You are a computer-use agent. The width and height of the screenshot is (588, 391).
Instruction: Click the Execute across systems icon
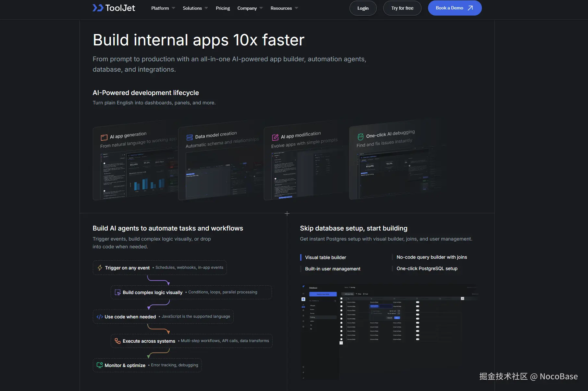click(x=117, y=341)
